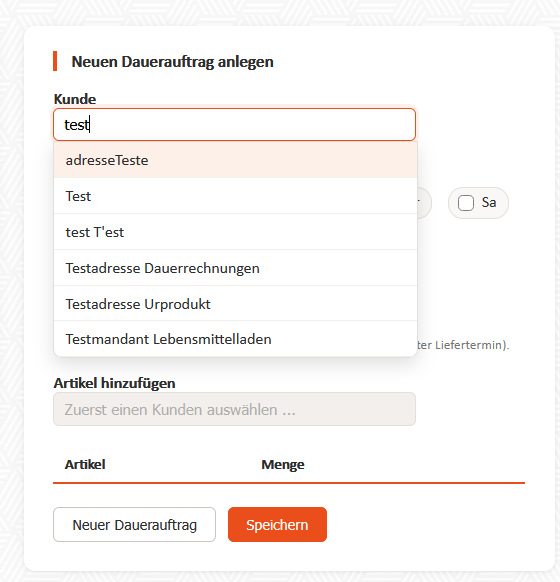
Task: Click the 'Neuen Dauerauftrag anlegen' heading
Action: click(172, 62)
